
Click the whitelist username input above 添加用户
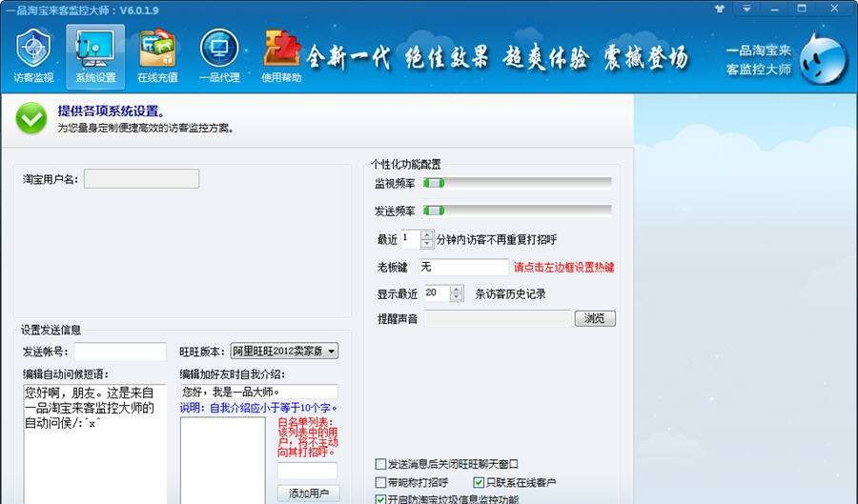pyautogui.click(x=308, y=472)
